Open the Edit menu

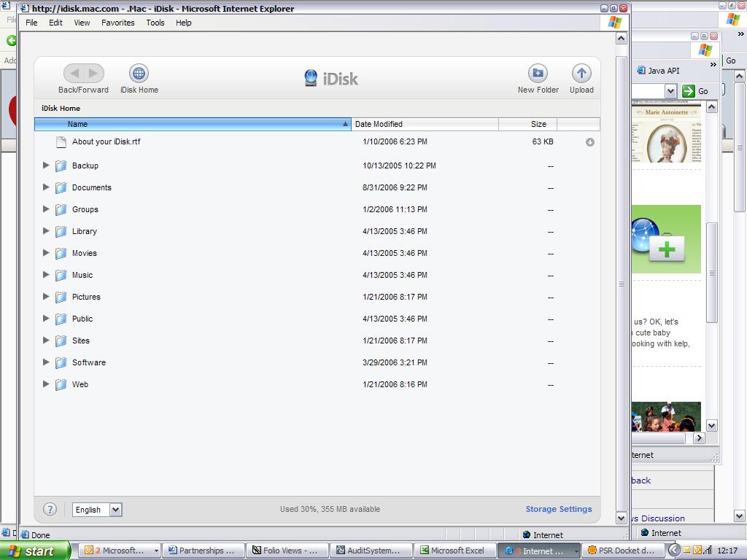pyautogui.click(x=55, y=23)
